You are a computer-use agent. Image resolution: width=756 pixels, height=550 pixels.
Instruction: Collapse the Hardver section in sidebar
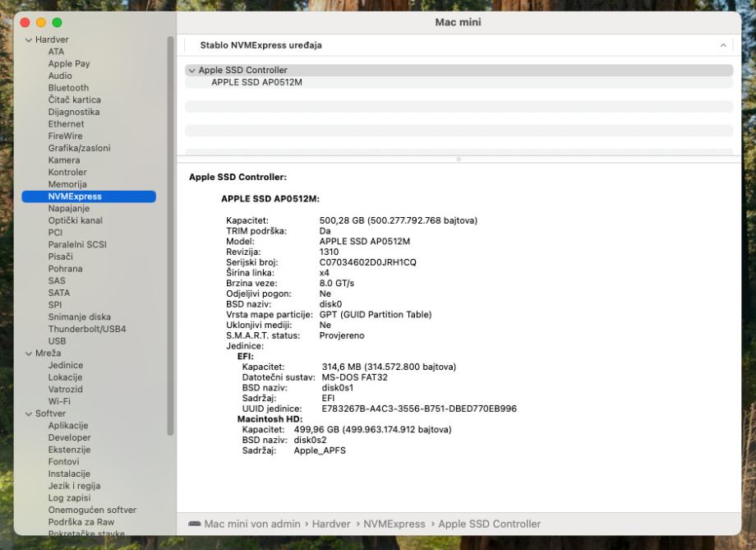point(29,40)
